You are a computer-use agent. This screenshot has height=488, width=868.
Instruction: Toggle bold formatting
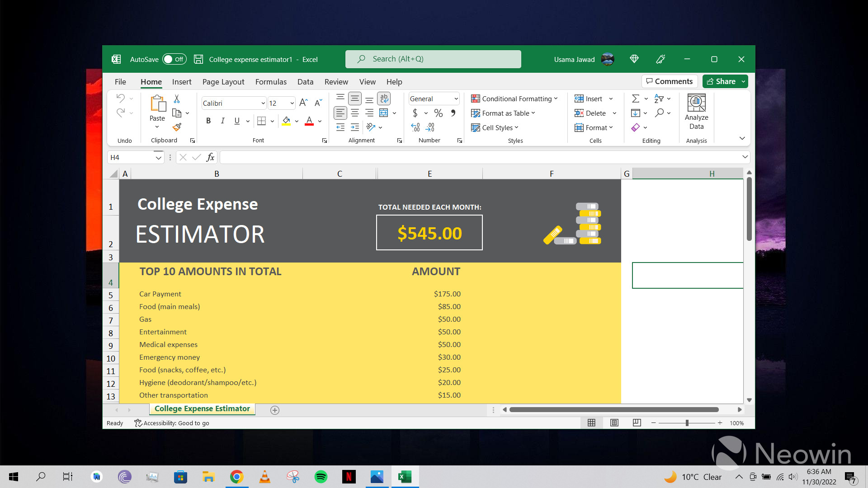tap(208, 121)
